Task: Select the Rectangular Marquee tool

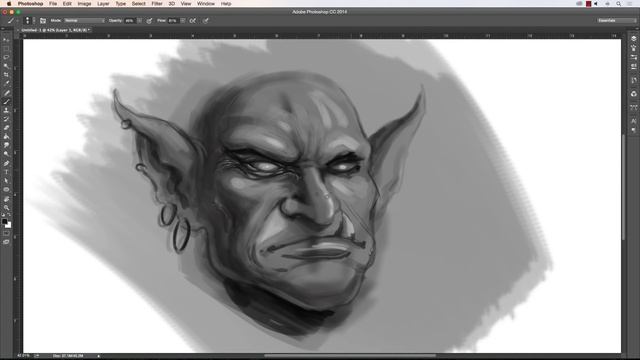Action: tap(6, 49)
